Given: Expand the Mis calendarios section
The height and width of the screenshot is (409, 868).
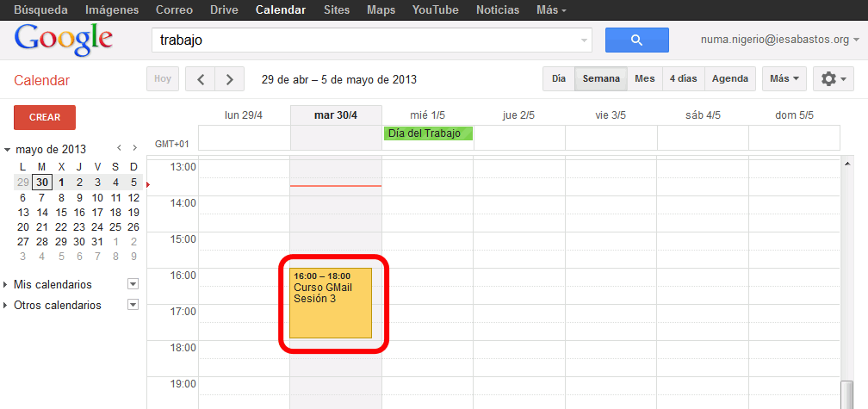Looking at the screenshot, I should [x=5, y=284].
